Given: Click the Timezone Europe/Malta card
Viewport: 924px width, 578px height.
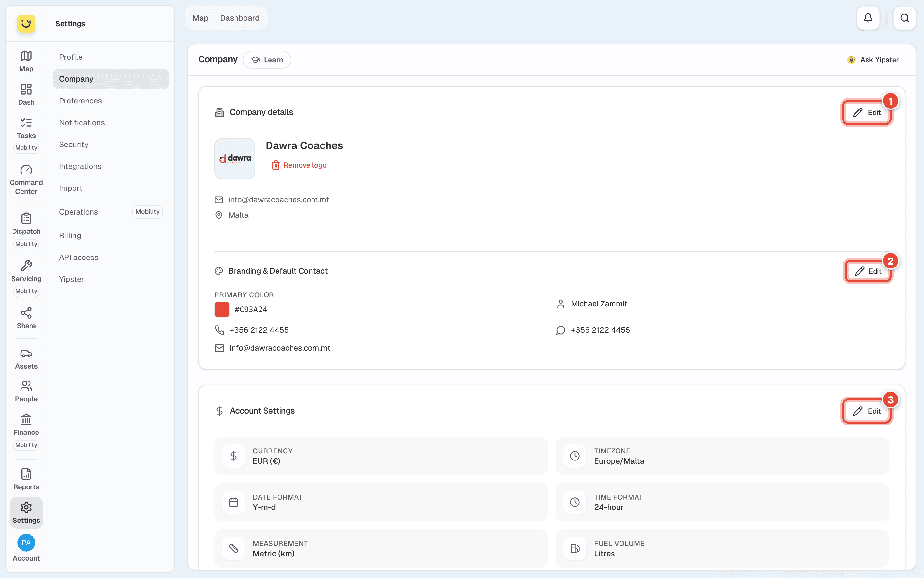Looking at the screenshot, I should point(722,456).
